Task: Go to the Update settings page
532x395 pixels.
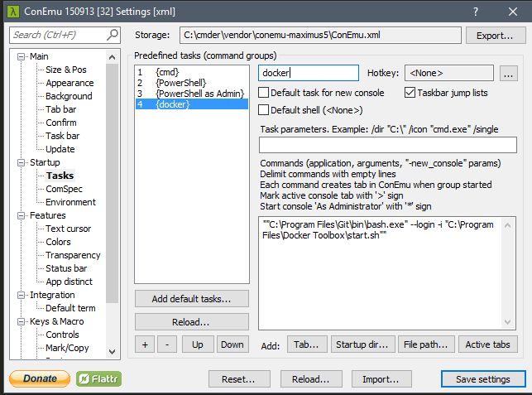Action: (60, 149)
